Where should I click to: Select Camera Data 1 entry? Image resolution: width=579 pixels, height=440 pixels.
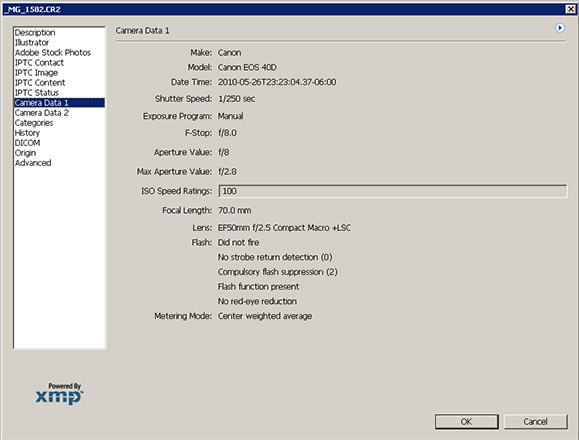tap(59, 103)
